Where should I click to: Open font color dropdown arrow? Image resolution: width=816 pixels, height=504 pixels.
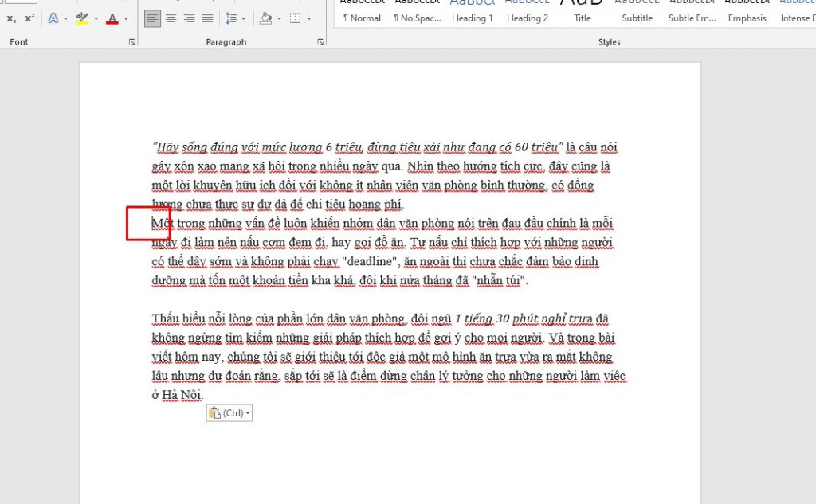126,18
